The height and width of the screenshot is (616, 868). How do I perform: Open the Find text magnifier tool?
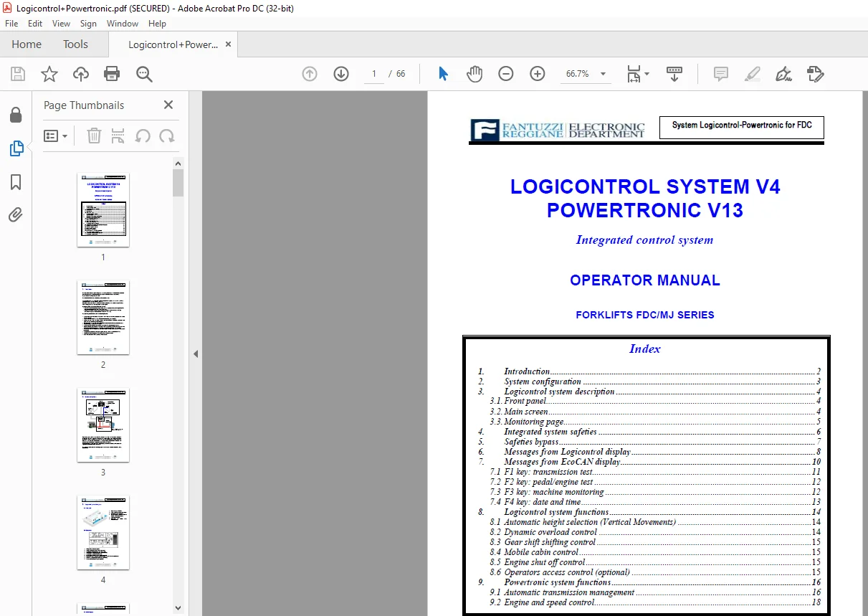pyautogui.click(x=144, y=74)
